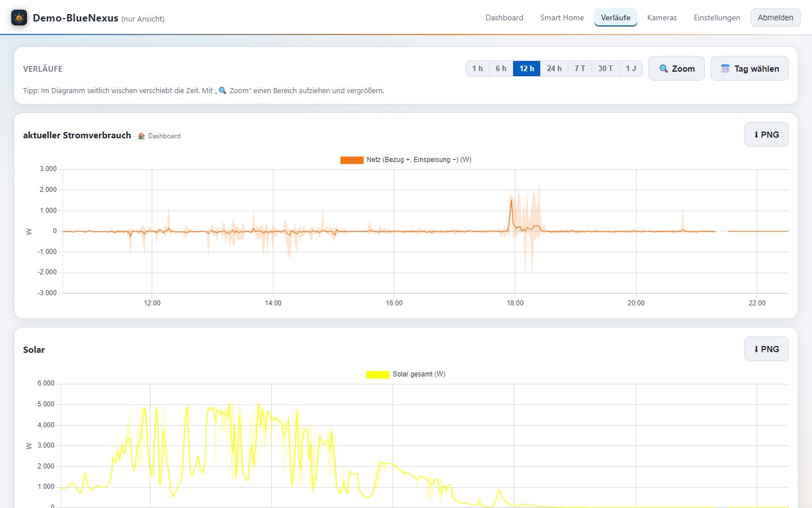Click the calendar icon in Tag wählen
This screenshot has height=508, width=812.
(726, 69)
